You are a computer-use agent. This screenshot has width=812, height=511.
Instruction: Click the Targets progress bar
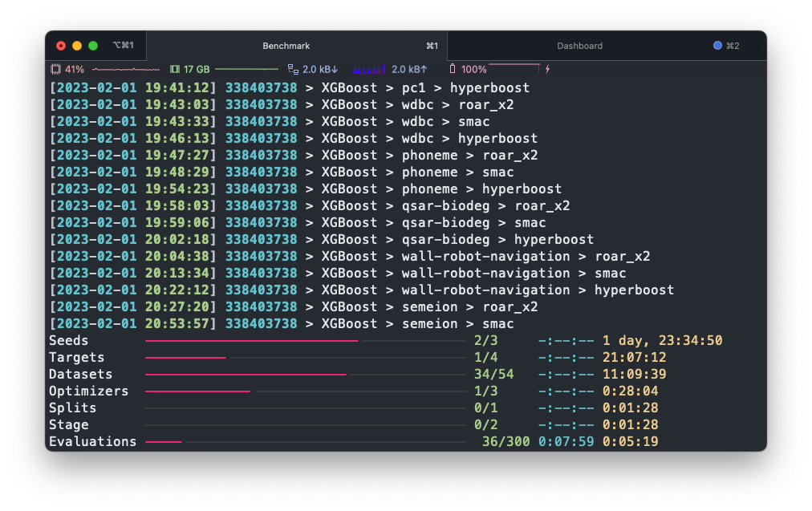pyautogui.click(x=306, y=357)
